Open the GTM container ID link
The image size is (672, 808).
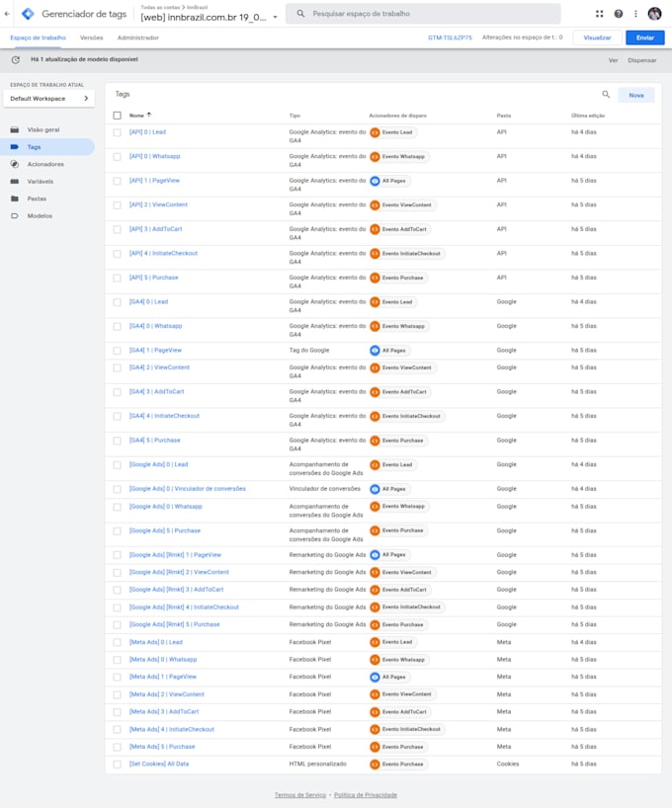(x=450, y=38)
